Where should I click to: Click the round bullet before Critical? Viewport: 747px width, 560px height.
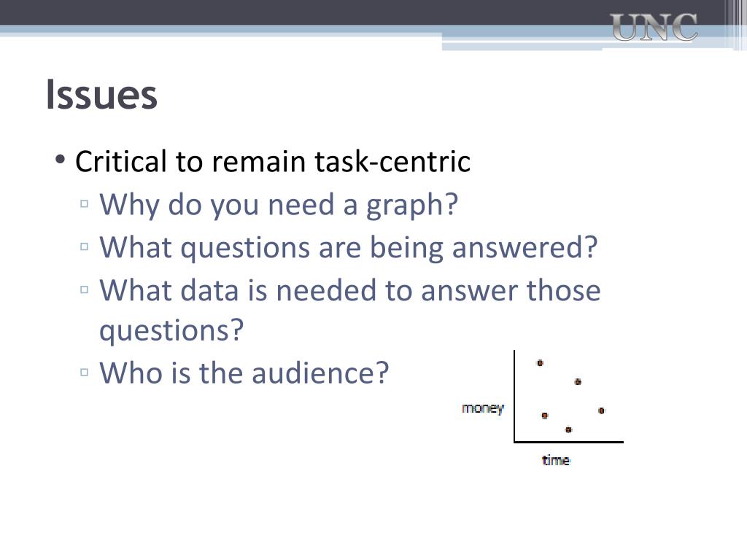(x=60, y=159)
